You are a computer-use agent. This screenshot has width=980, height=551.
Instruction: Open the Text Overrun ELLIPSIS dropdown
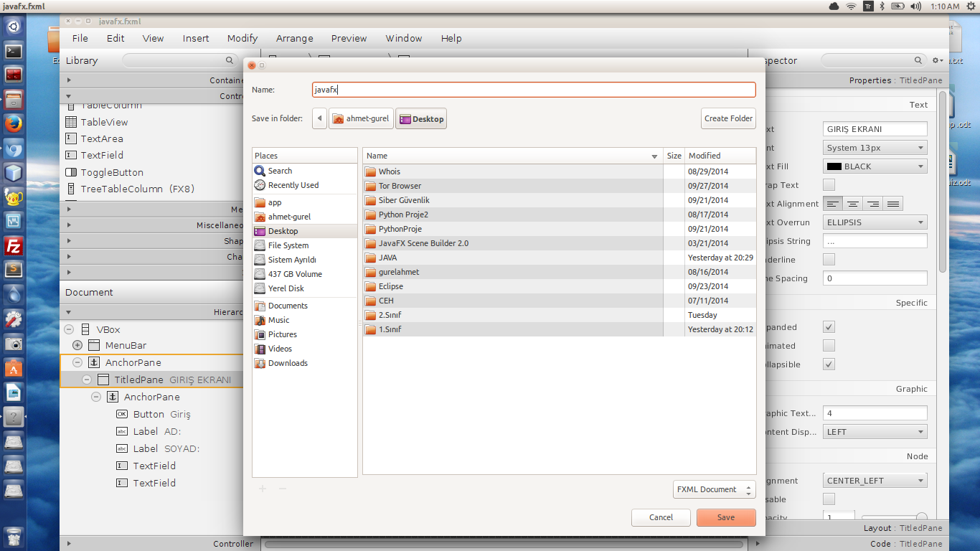point(875,222)
